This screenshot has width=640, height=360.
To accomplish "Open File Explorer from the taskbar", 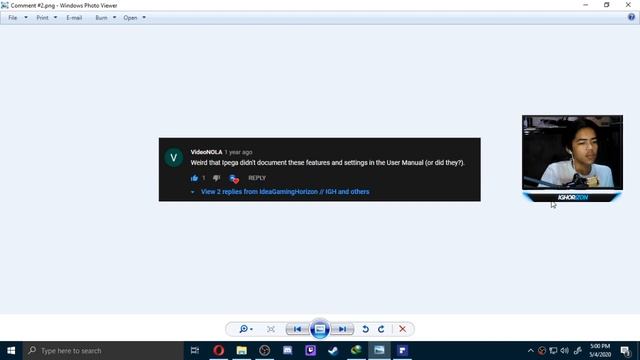I will tap(242, 351).
